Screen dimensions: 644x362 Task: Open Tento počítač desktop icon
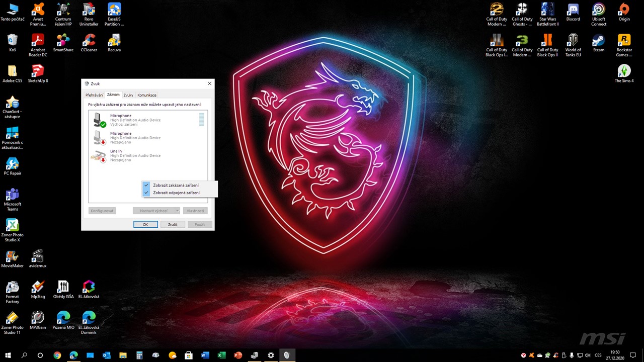click(13, 12)
